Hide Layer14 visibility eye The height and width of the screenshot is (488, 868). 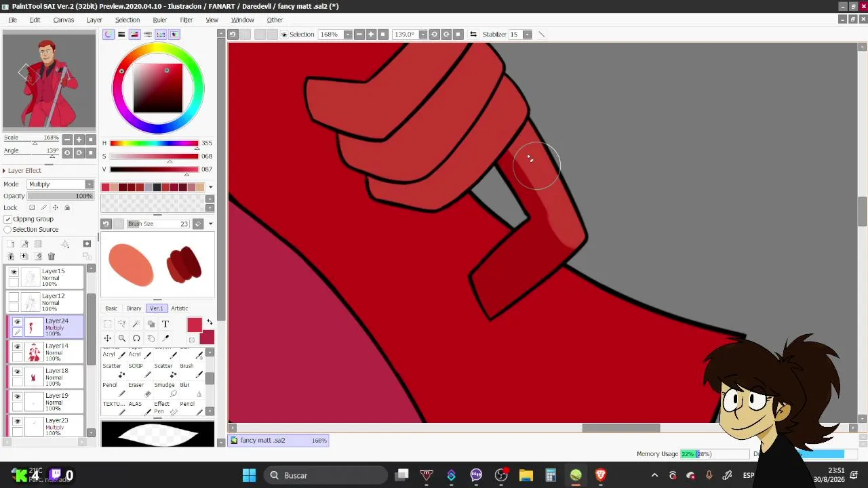18,347
